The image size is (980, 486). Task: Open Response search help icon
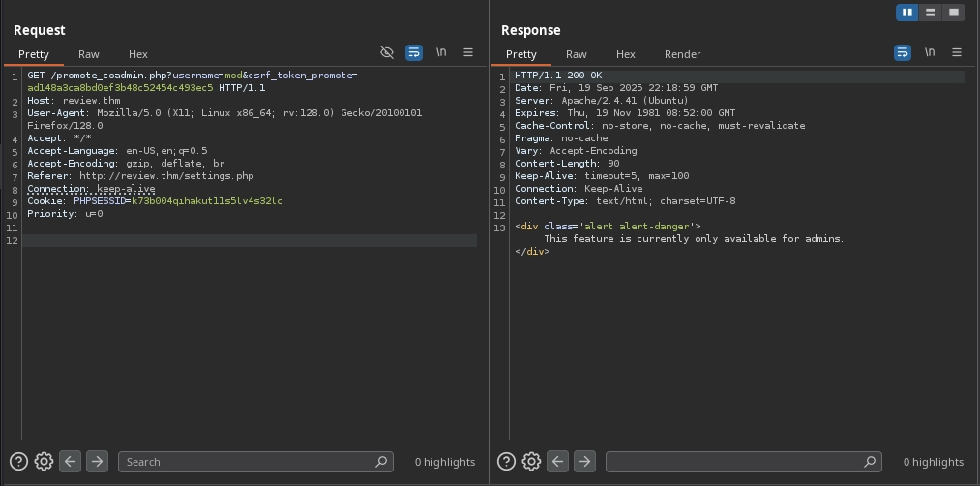tap(507, 462)
